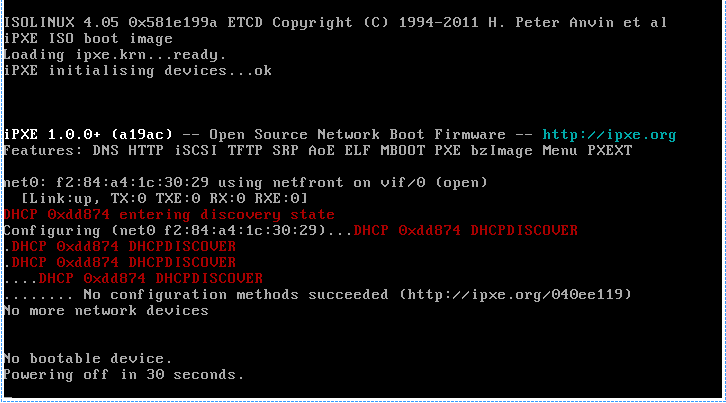726x403 pixels.
Task: Click the '[Link:up, TX:0' status line
Action: pyautogui.click(x=164, y=199)
